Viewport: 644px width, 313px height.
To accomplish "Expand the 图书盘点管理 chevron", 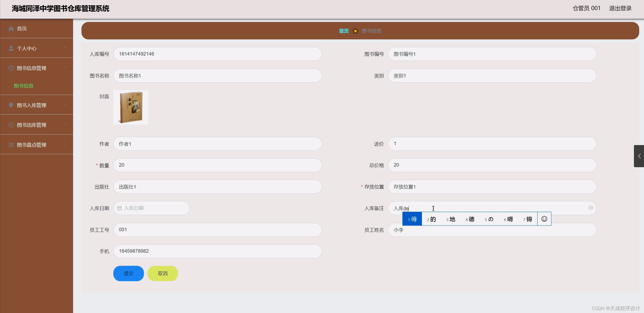I will 65,144.
